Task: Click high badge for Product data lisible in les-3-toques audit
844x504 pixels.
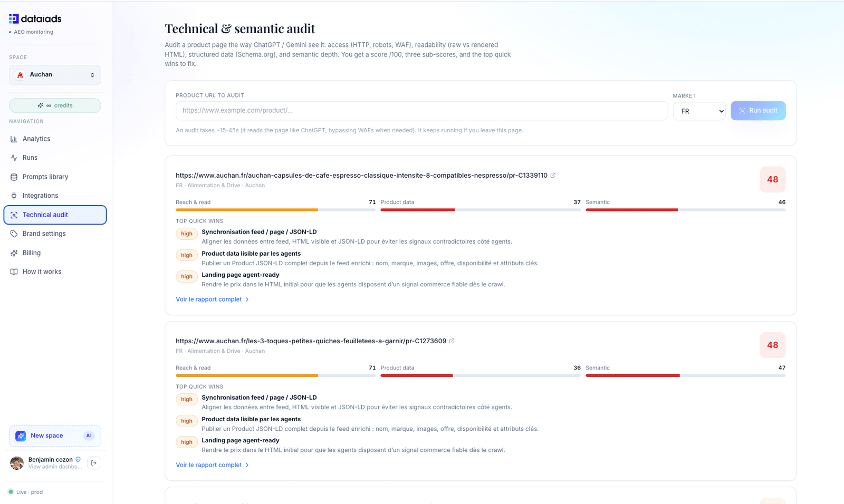Action: click(x=187, y=421)
